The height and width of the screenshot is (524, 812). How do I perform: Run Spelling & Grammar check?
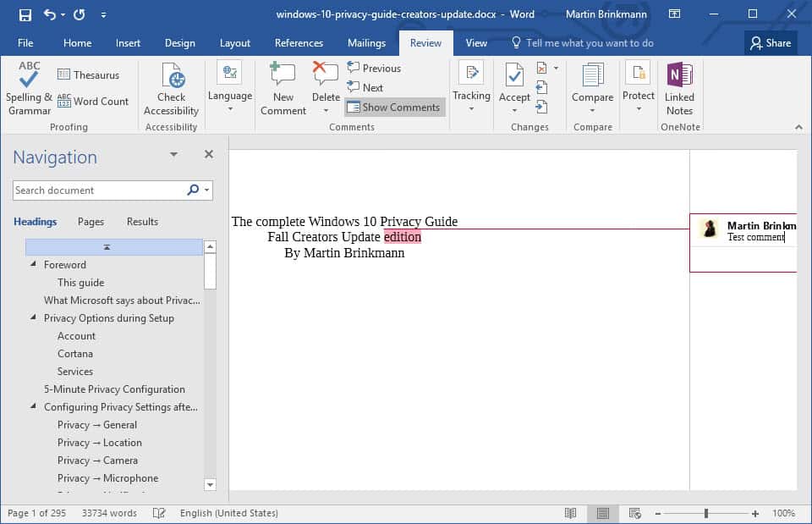coord(29,88)
